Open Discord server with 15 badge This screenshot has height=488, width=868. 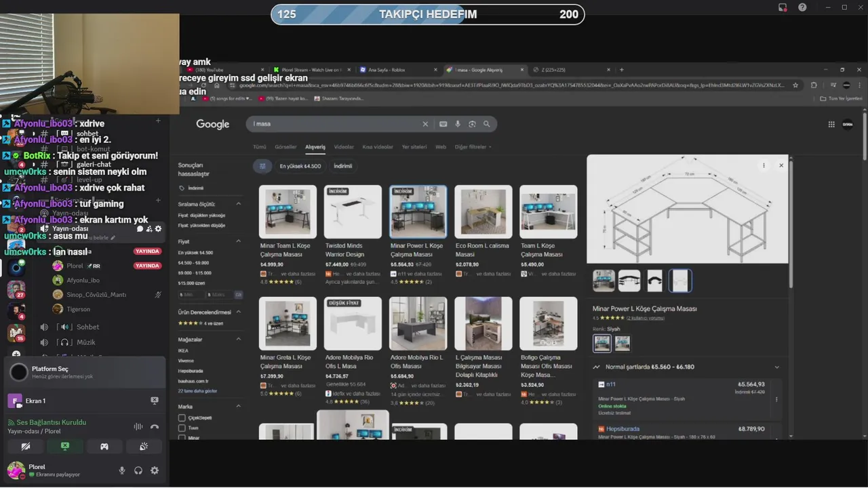(16, 333)
